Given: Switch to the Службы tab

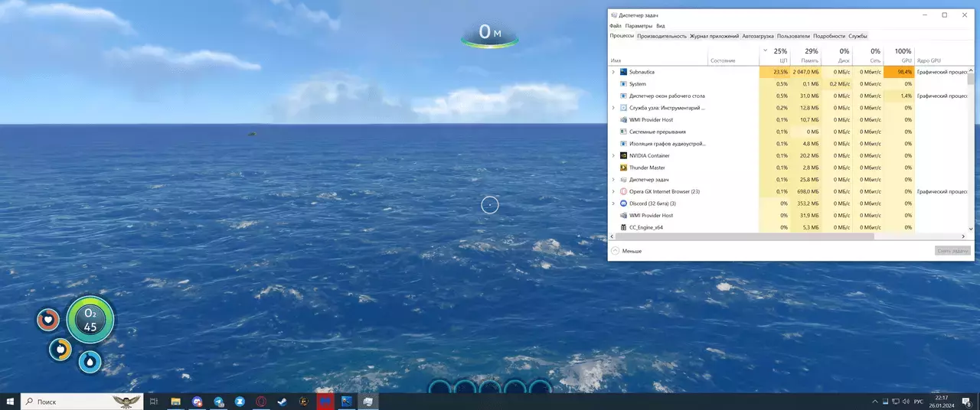Looking at the screenshot, I should coord(857,36).
